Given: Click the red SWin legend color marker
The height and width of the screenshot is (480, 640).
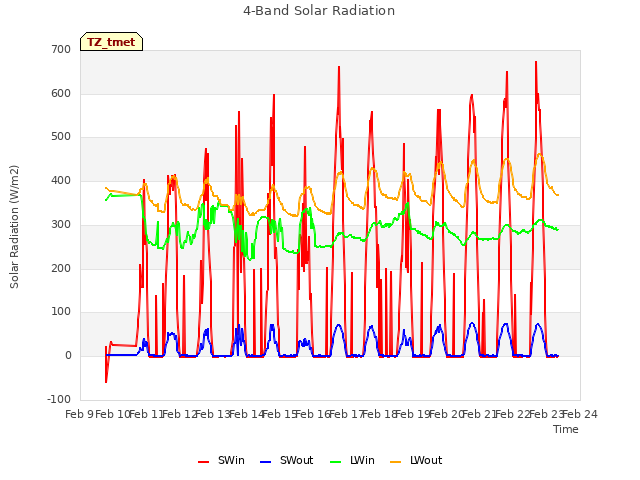Looking at the screenshot, I should pos(203,462).
